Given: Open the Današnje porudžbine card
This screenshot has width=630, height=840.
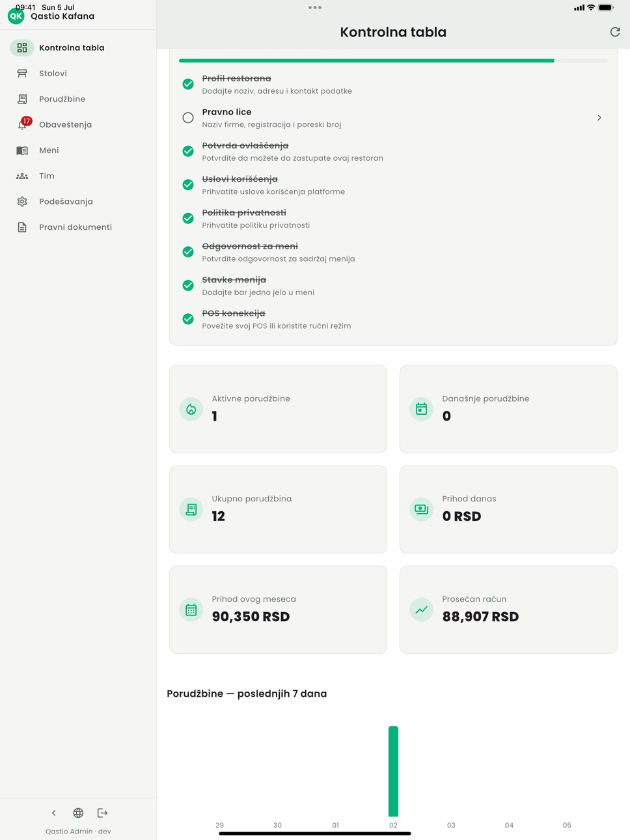Looking at the screenshot, I should click(x=508, y=409).
